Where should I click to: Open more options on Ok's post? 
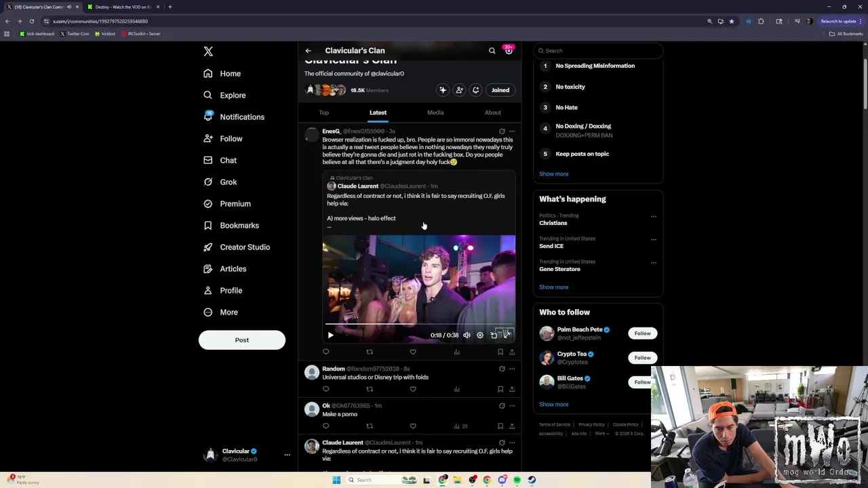pyautogui.click(x=512, y=406)
